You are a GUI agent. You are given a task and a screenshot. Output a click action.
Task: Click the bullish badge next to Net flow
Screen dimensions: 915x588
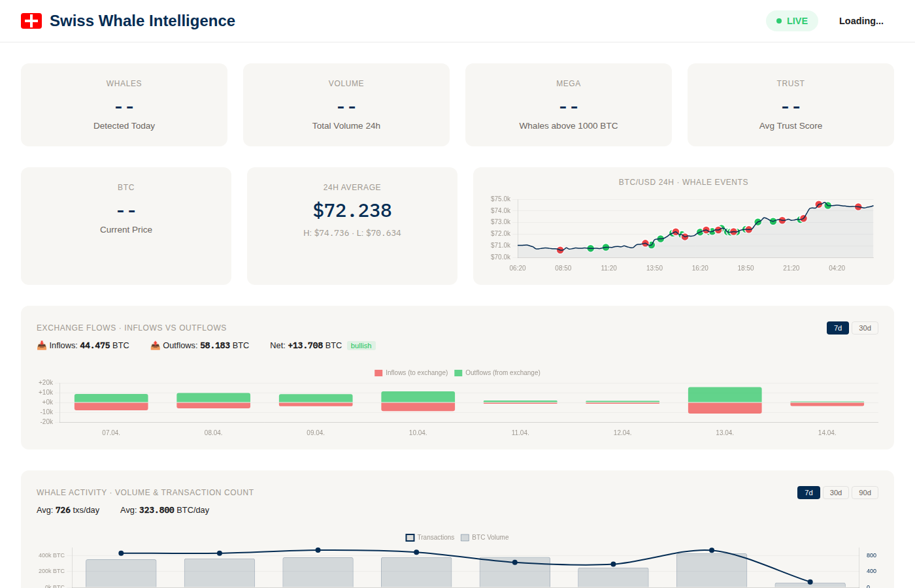point(361,345)
